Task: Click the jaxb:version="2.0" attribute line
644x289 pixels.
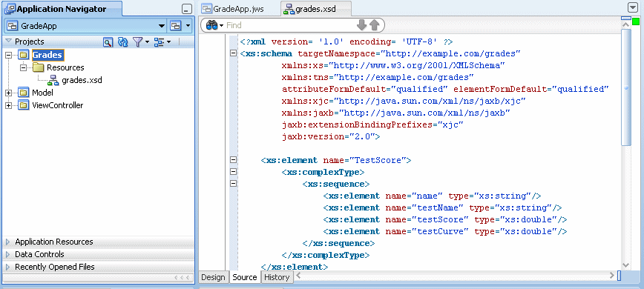Action: click(331, 136)
